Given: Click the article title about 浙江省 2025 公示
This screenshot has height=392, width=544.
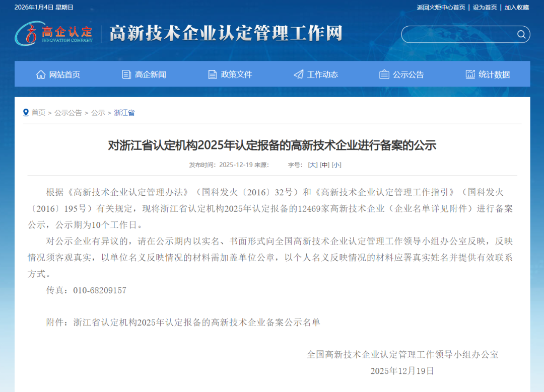Looking at the screenshot, I should pos(272,145).
